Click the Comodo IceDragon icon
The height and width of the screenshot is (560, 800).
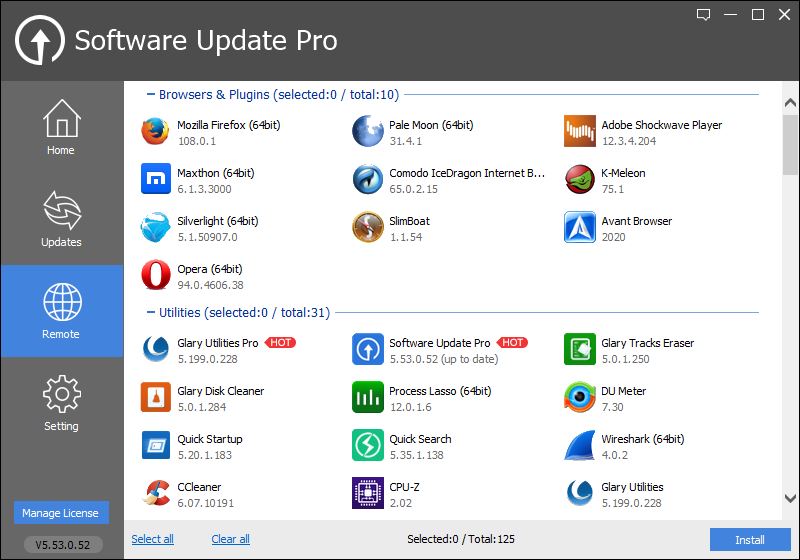tap(367, 179)
